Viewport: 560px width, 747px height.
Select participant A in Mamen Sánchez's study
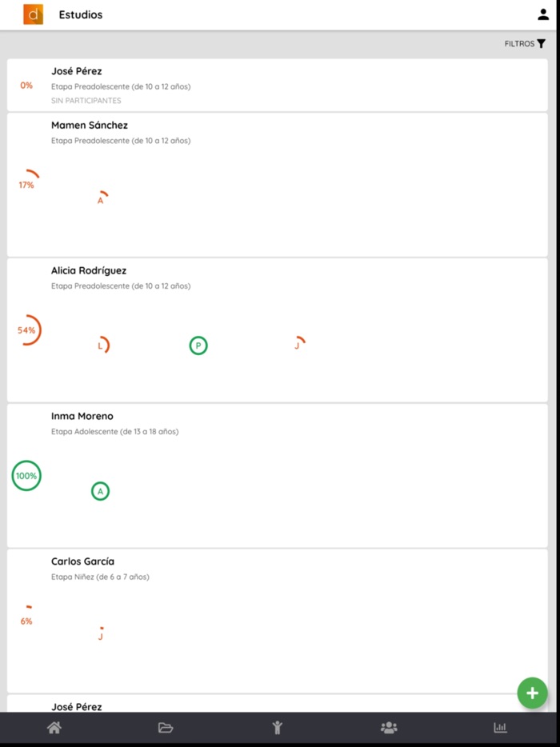(101, 199)
